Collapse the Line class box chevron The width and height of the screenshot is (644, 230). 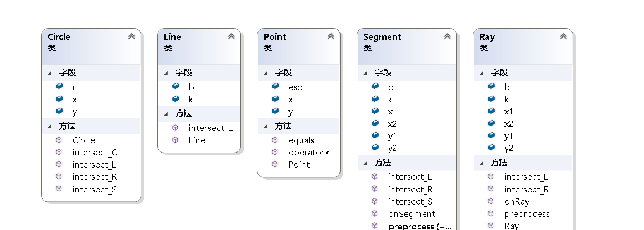[231, 36]
